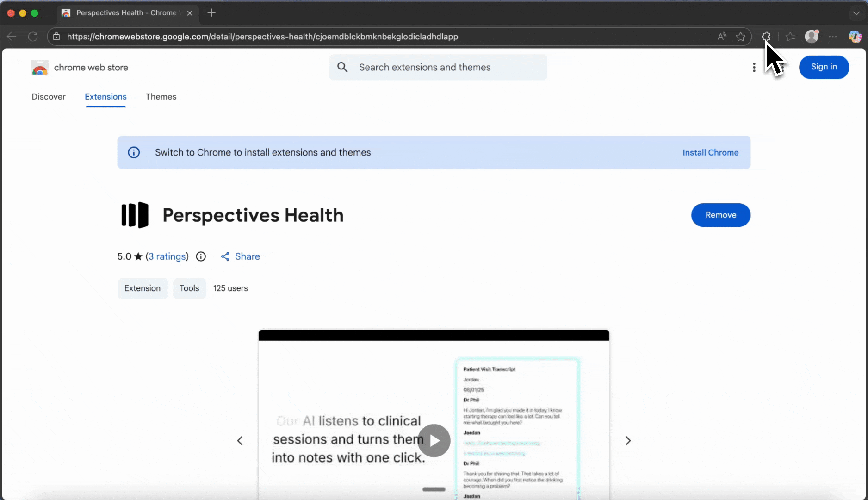The width and height of the screenshot is (868, 500).
Task: Switch to the Themes tab
Action: point(161,97)
